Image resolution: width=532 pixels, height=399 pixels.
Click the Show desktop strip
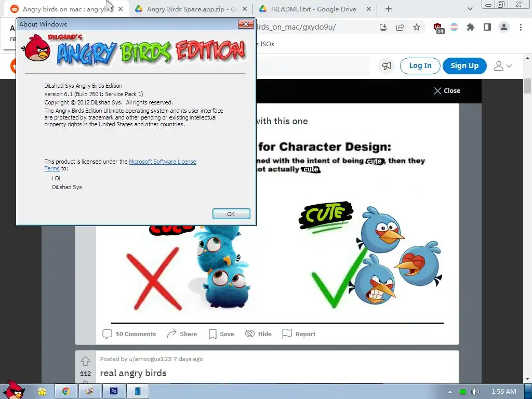coord(528,392)
